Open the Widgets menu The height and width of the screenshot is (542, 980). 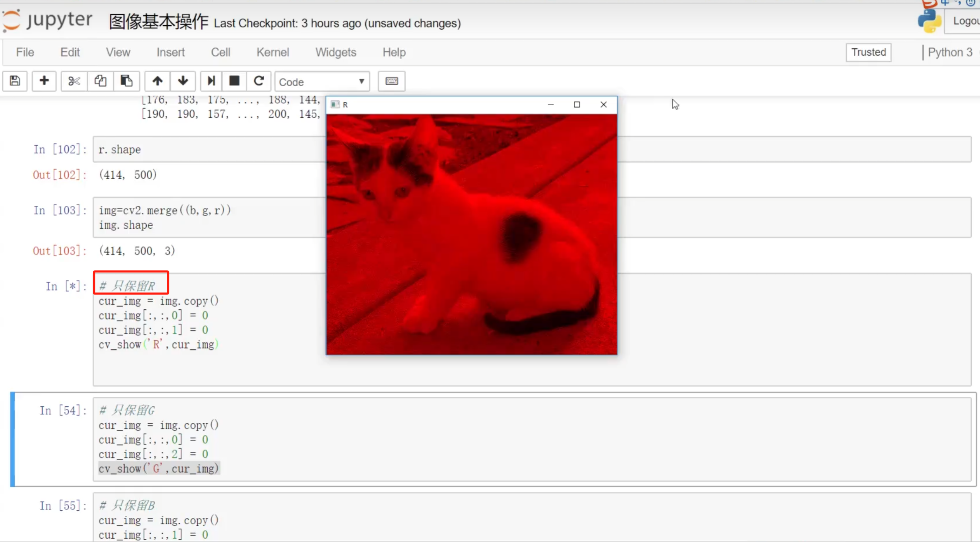coord(336,52)
